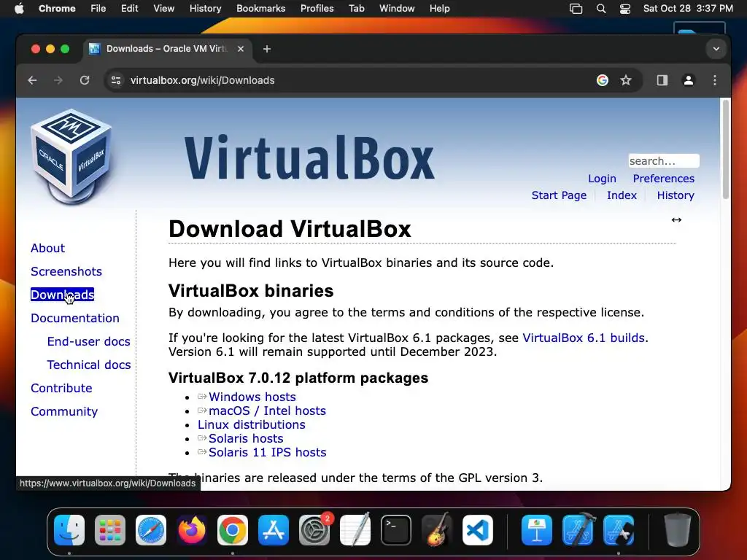Screen dimensions: 747x560
Task: Toggle page width with the double-arrow icon
Action: click(x=676, y=219)
